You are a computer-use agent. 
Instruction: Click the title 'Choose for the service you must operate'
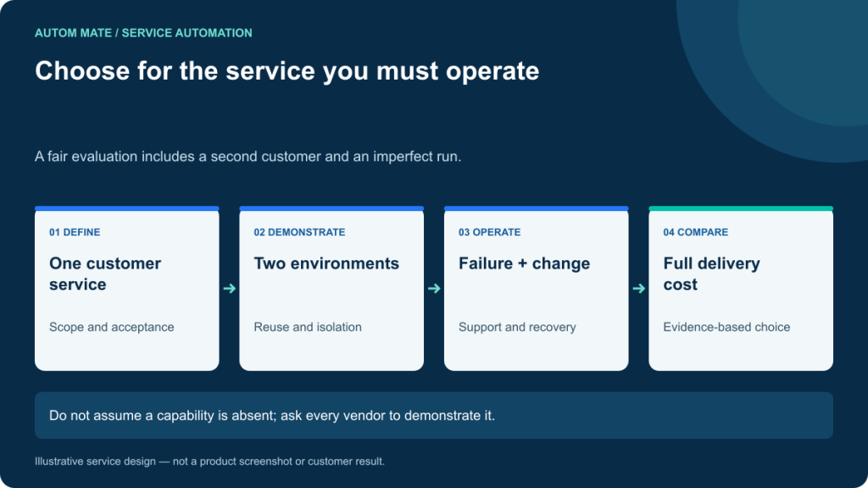point(287,71)
